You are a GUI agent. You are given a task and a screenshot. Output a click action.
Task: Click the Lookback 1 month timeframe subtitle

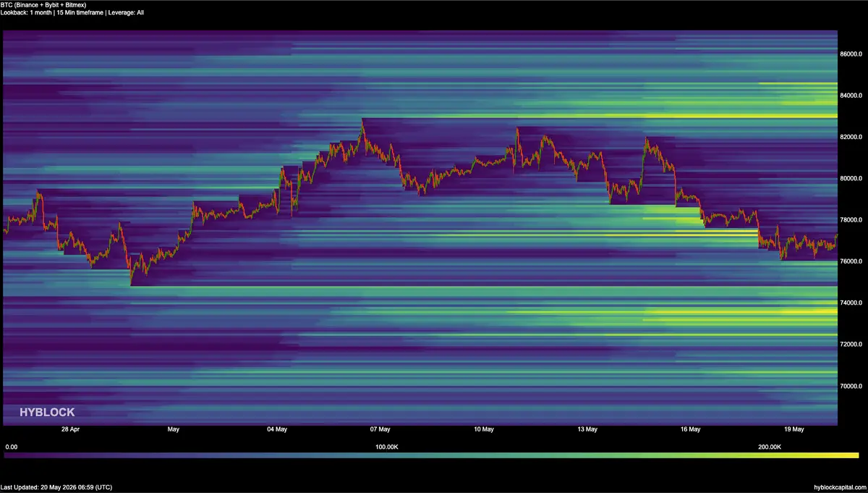click(x=72, y=12)
